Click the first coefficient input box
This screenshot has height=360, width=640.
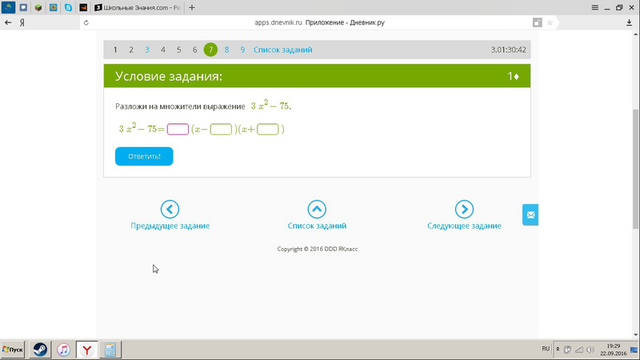coord(178,129)
